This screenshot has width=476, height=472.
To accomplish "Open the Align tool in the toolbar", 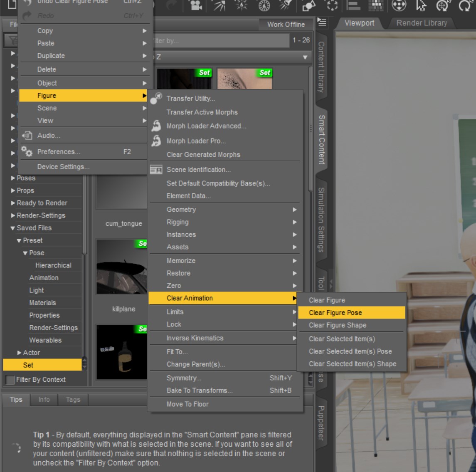I will pyautogui.click(x=353, y=5).
